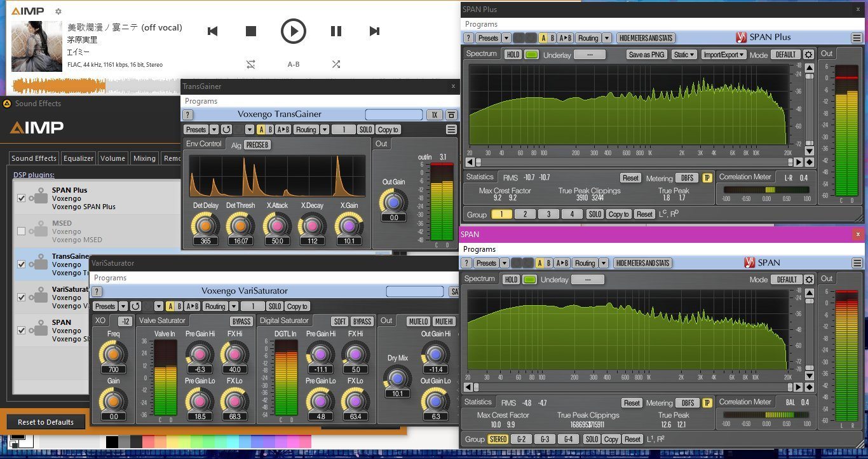868x459 pixels.
Task: Open TransGainer help question-mark button
Action: pos(188,115)
